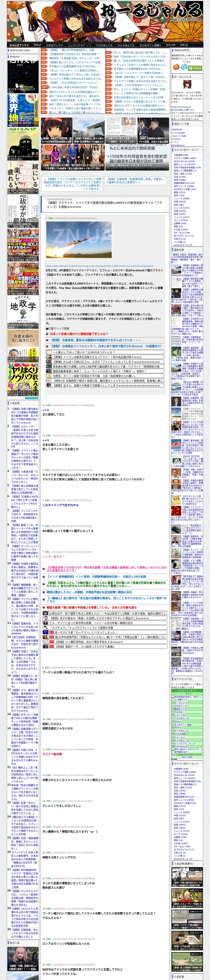The image size is (210, 980).
Task: Open おーるじゃんる profile avatar image
Action: coord(187,85)
